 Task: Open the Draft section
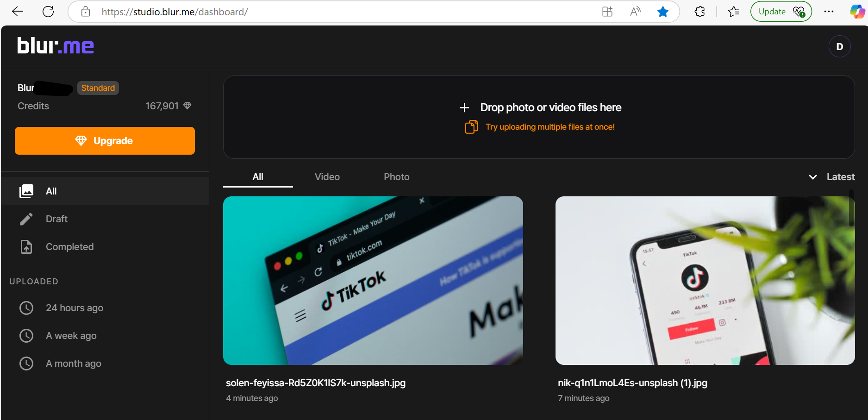click(105, 219)
